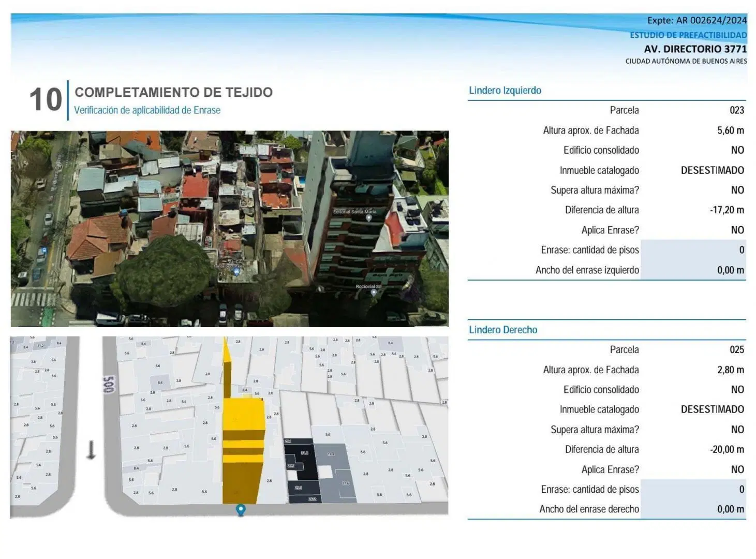This screenshot has width=756, height=559.
Task: Click parcel value '025'
Action: [737, 350]
